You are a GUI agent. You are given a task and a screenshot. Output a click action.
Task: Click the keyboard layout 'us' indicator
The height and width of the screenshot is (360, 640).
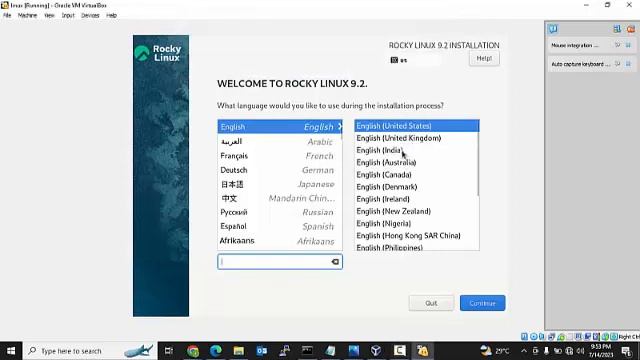point(399,60)
